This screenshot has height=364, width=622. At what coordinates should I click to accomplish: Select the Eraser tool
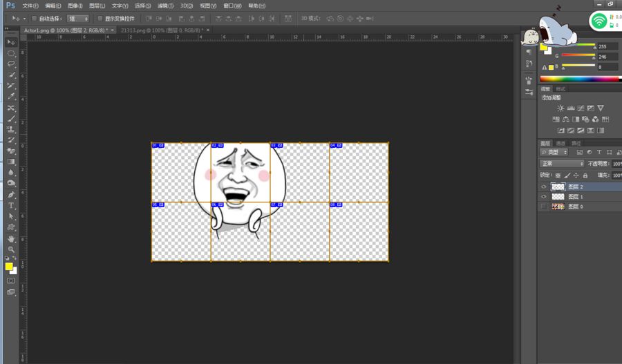click(10, 151)
